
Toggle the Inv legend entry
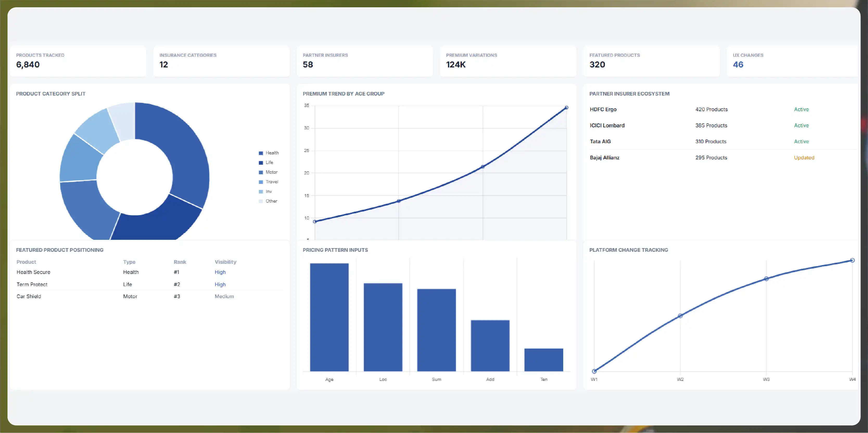click(x=265, y=192)
